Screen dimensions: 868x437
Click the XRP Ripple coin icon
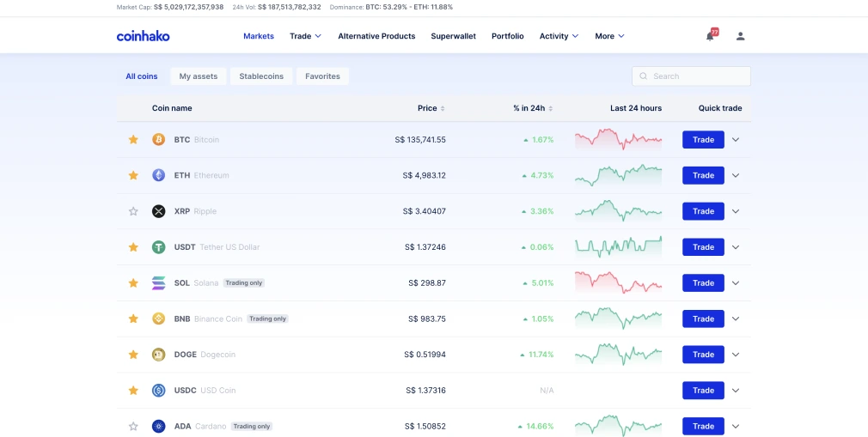click(159, 211)
